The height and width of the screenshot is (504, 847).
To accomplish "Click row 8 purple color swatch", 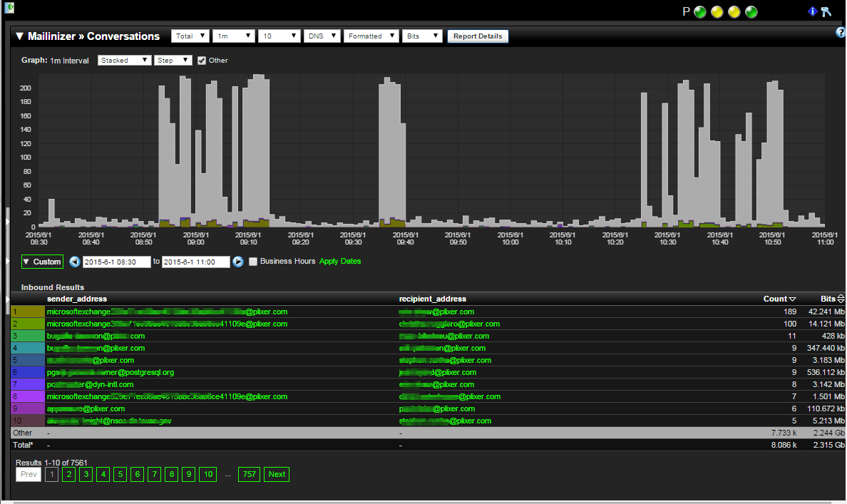I will click(x=28, y=396).
